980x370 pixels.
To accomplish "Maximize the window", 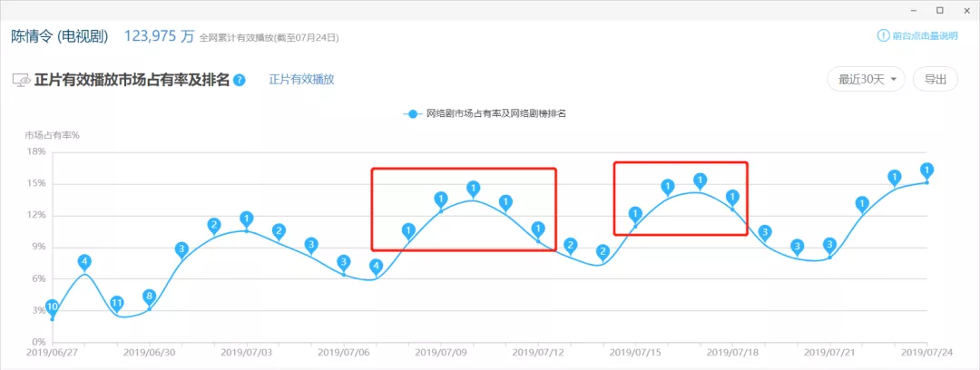I will point(939,10).
